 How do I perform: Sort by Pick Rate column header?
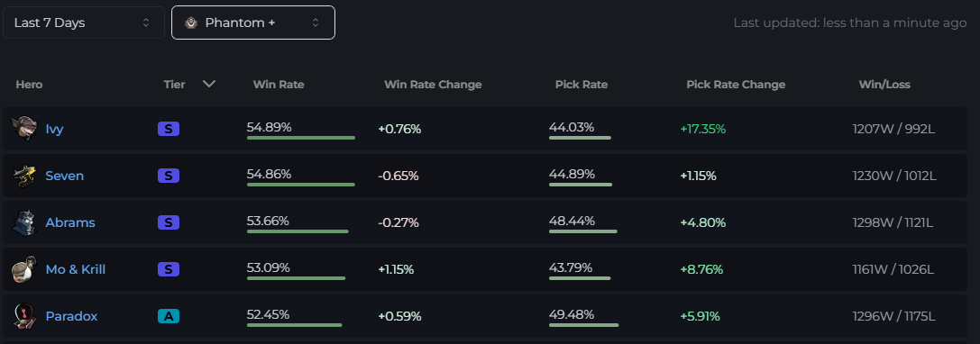[582, 85]
